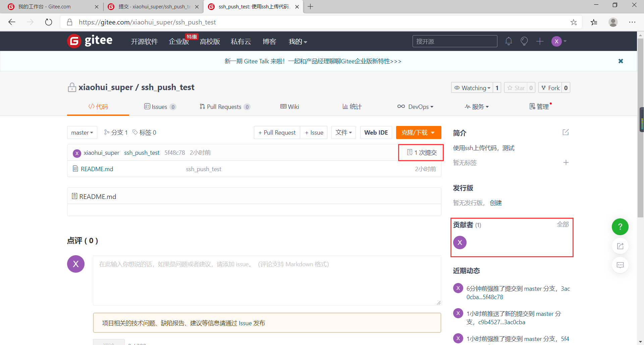Click the browser profile avatar icon
This screenshot has width=644, height=345.
pyautogui.click(x=613, y=22)
